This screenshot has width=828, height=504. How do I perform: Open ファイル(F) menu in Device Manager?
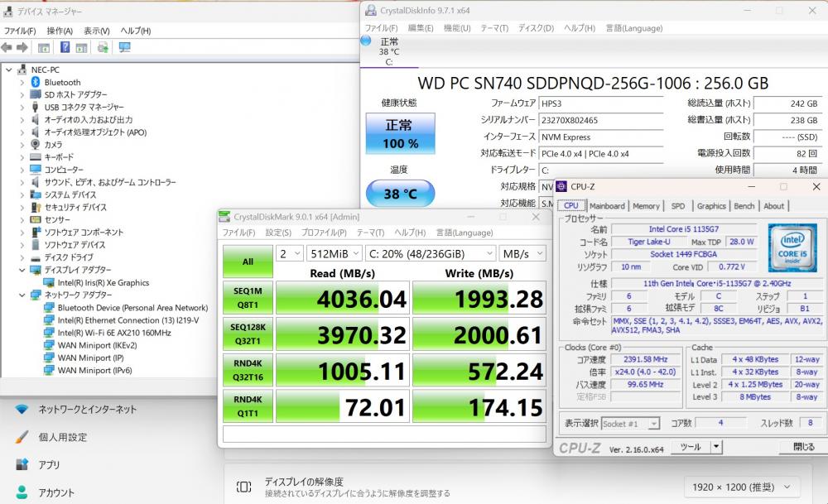20,31
